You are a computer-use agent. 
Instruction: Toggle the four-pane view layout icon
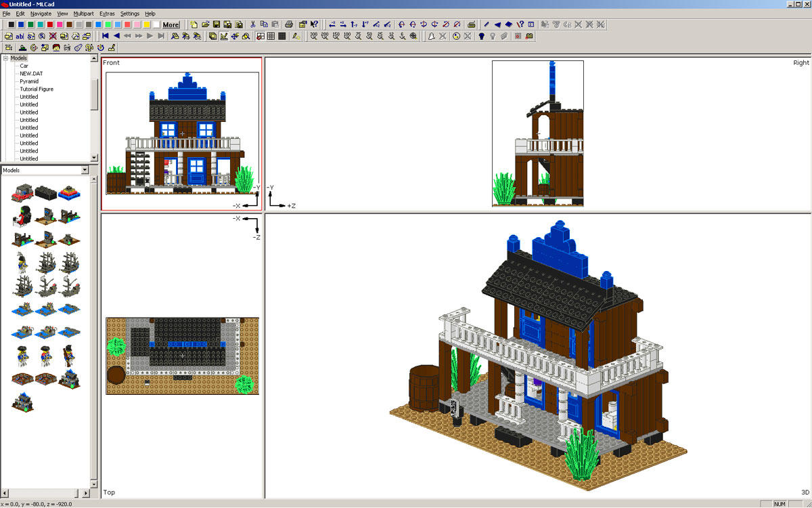[260, 35]
